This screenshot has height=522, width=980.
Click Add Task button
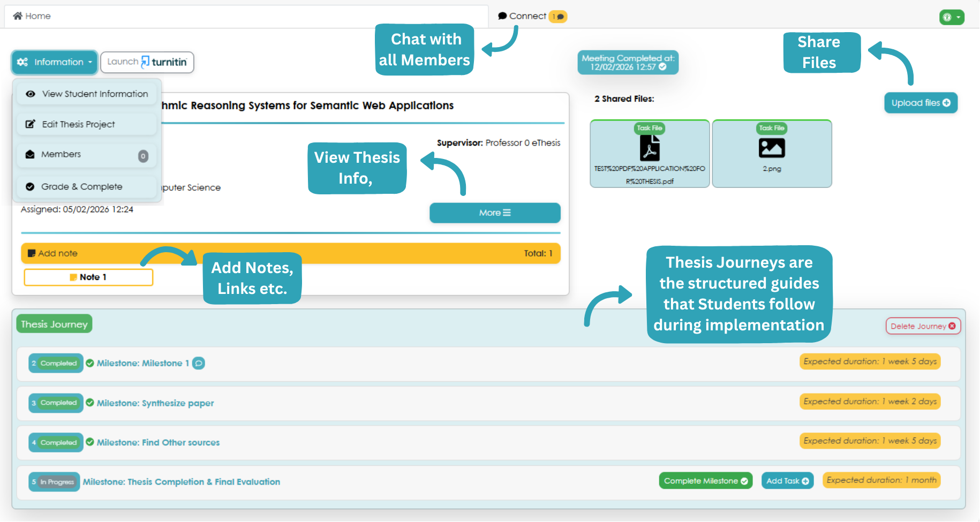[x=787, y=481]
